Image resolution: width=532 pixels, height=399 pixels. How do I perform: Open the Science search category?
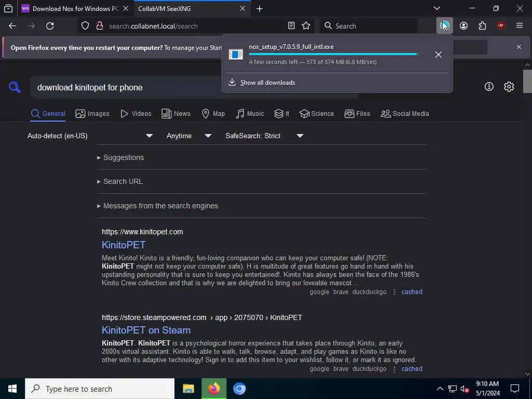tap(316, 114)
